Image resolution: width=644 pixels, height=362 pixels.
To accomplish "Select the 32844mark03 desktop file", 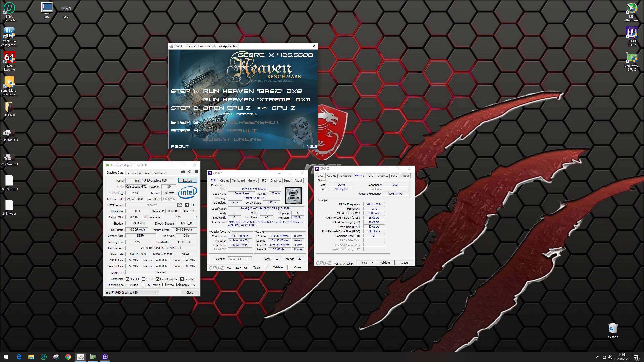I will tap(9, 160).
